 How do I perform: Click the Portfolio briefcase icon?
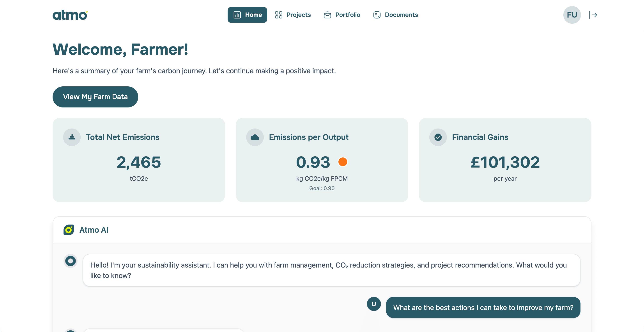pyautogui.click(x=327, y=15)
